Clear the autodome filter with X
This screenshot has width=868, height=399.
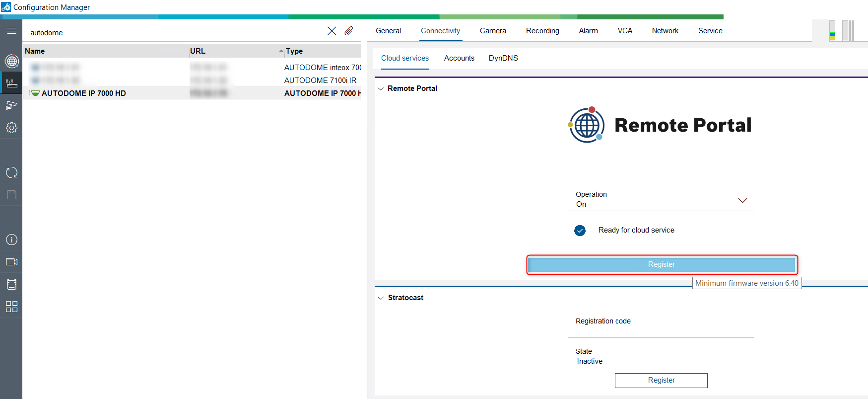(332, 31)
